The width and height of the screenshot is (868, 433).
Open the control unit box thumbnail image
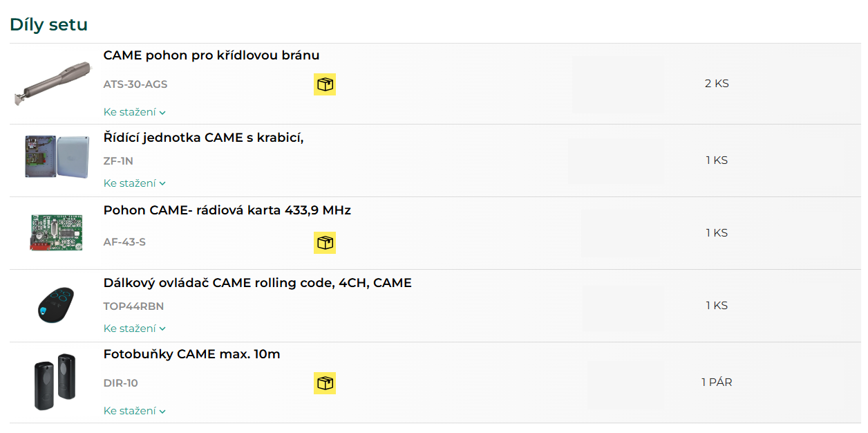tap(57, 157)
